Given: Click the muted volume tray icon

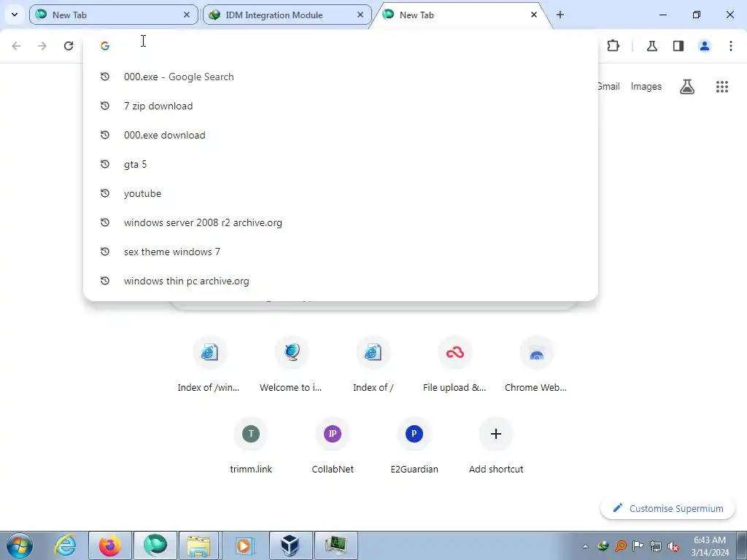Looking at the screenshot, I should (673, 546).
